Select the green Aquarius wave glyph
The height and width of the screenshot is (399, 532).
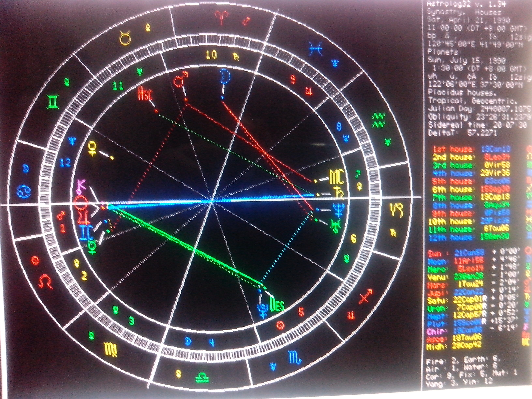(379, 120)
